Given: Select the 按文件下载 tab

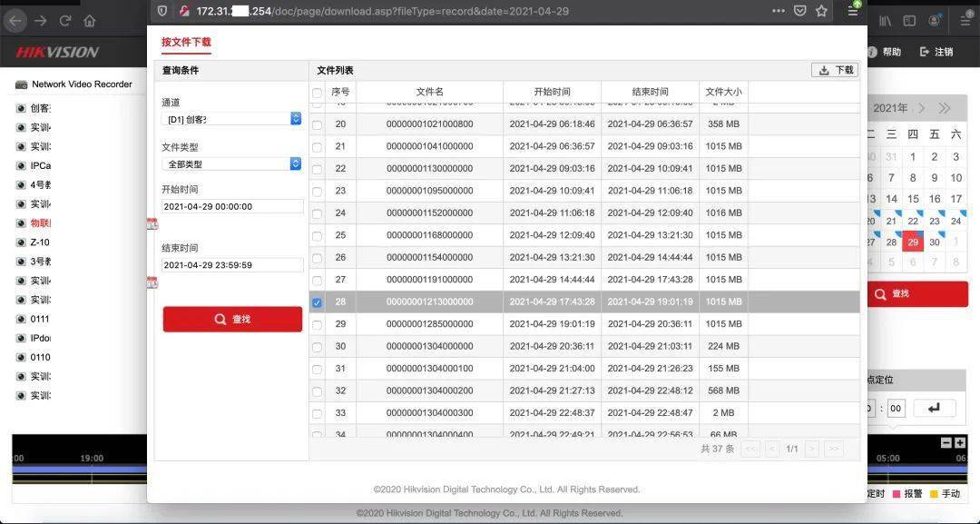Looking at the screenshot, I should [186, 42].
